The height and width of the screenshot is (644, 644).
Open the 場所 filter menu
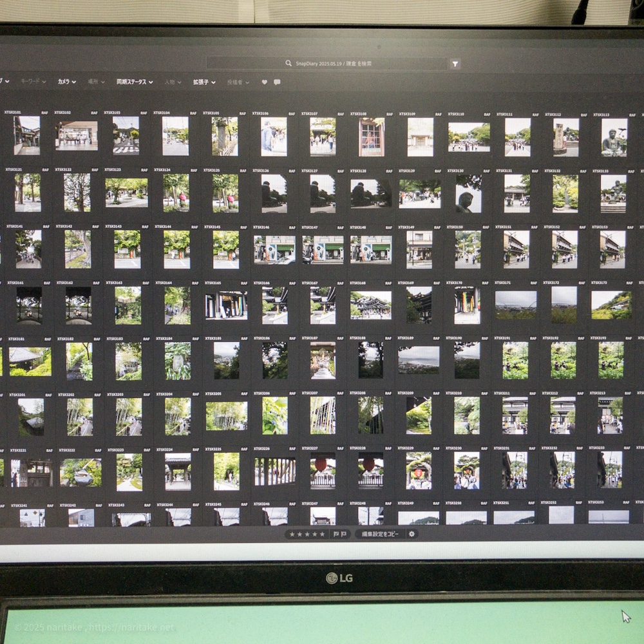click(x=96, y=82)
